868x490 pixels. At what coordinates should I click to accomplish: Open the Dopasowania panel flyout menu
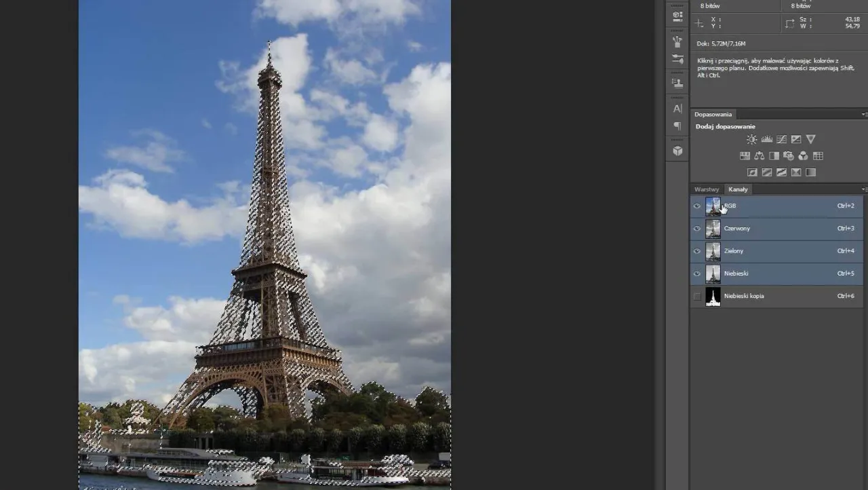click(x=863, y=114)
